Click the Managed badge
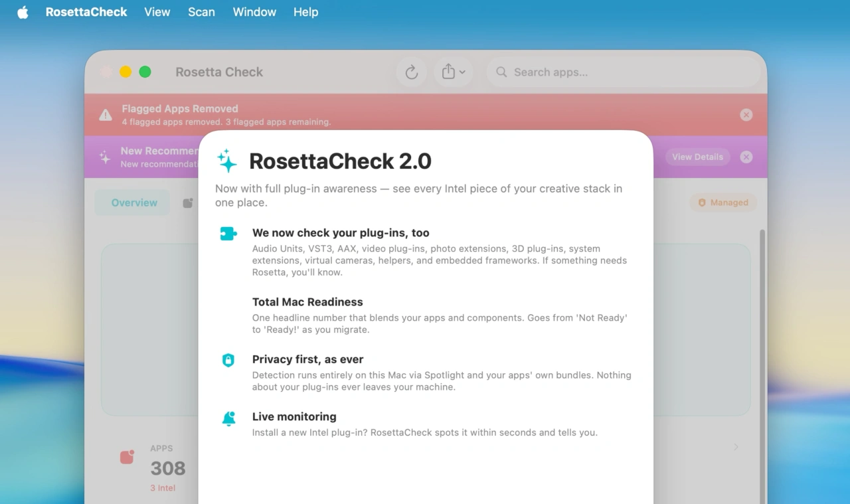The image size is (850, 504). [722, 203]
